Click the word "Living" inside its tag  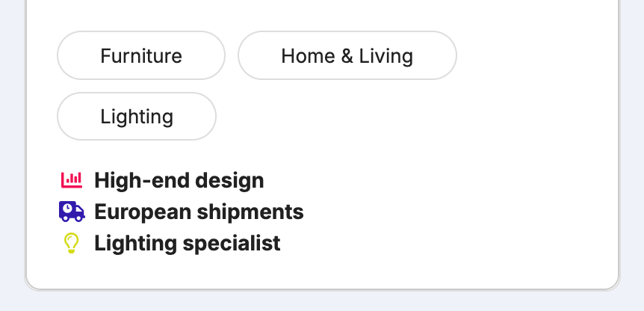(x=386, y=56)
